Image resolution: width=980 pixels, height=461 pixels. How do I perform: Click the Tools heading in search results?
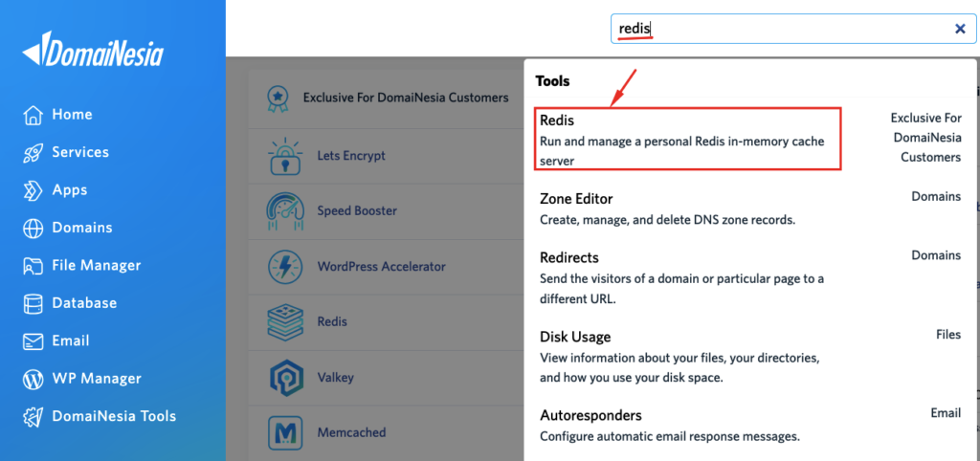552,81
